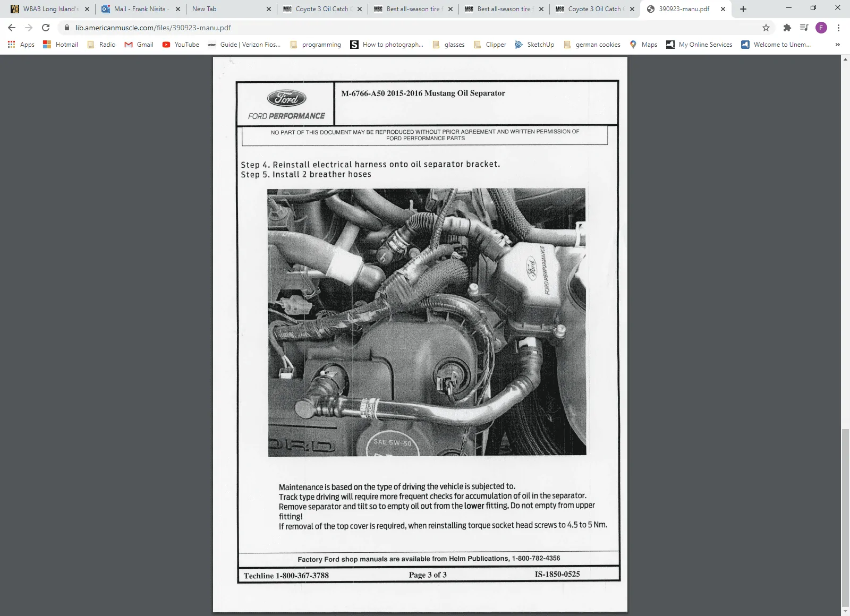Viewport: 850px width, 616px height.
Task: Click the "Step 5. Install 2 breather hoses" line
Action: pos(306,174)
